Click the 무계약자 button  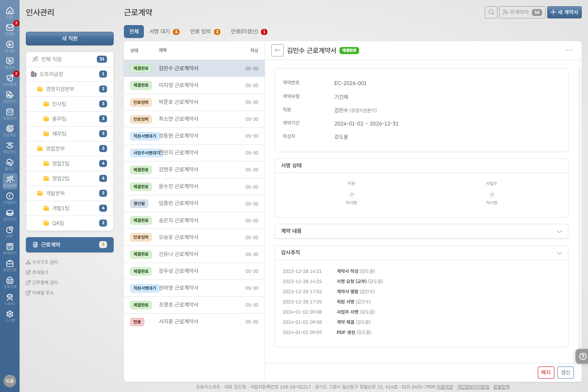click(x=522, y=12)
